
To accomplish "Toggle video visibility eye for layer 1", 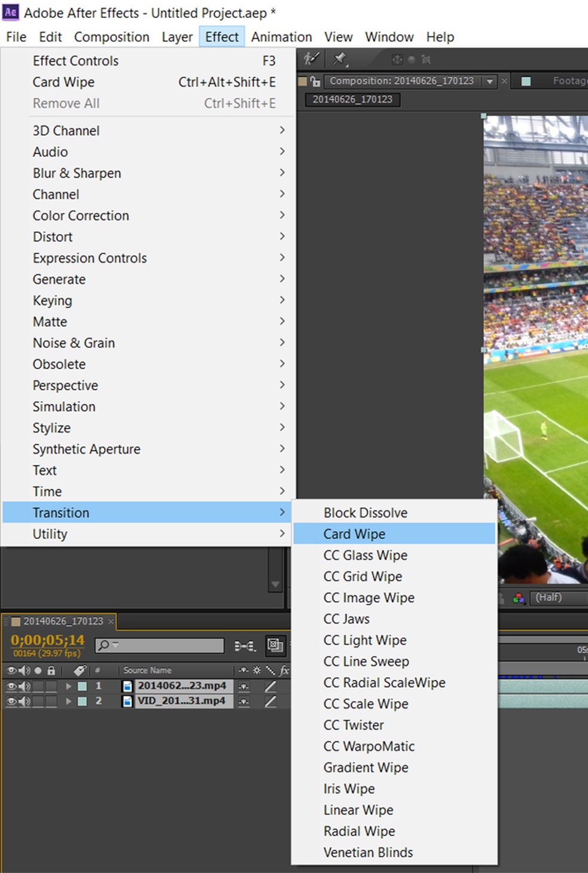I will point(11,686).
